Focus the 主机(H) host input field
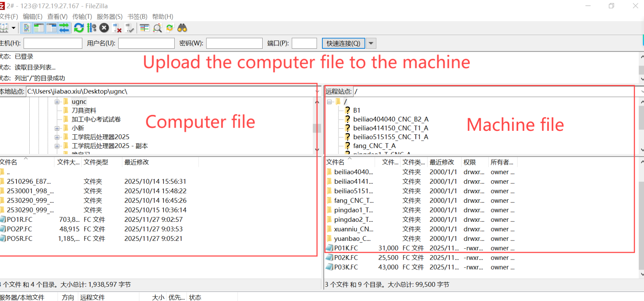 53,43
